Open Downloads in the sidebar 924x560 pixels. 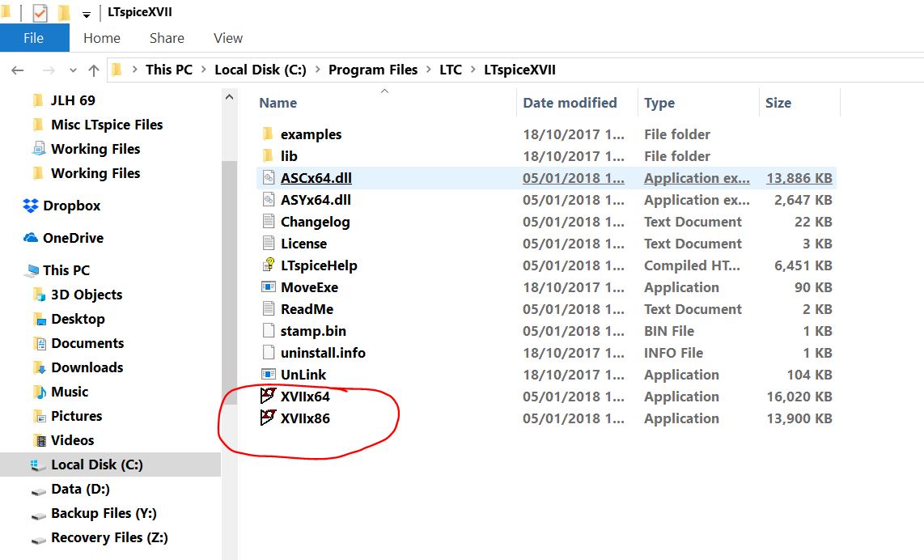click(x=78, y=367)
